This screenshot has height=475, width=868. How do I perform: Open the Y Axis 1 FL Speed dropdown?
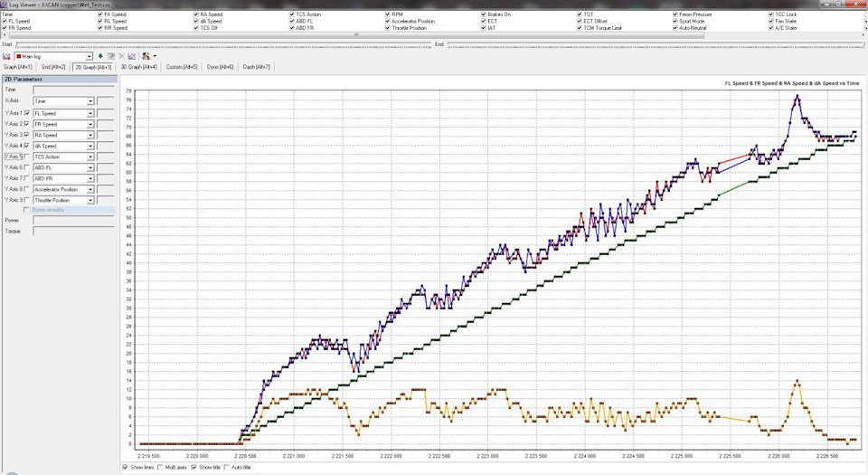(90, 113)
